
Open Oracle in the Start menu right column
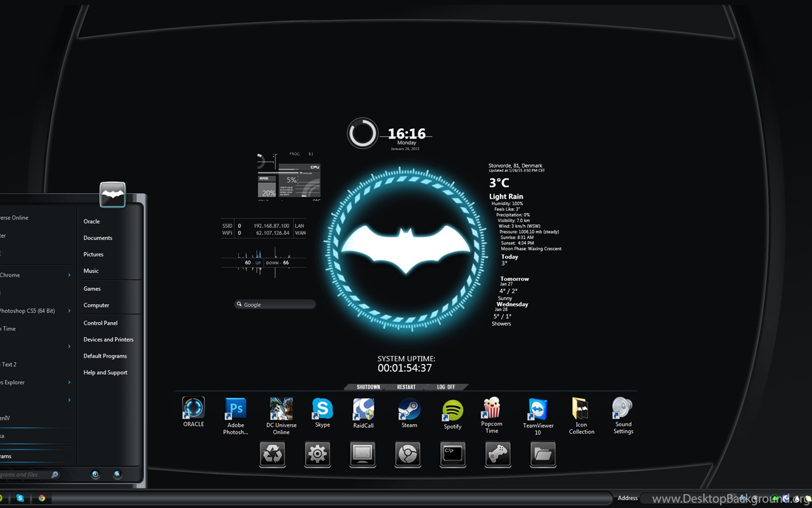tap(92, 222)
